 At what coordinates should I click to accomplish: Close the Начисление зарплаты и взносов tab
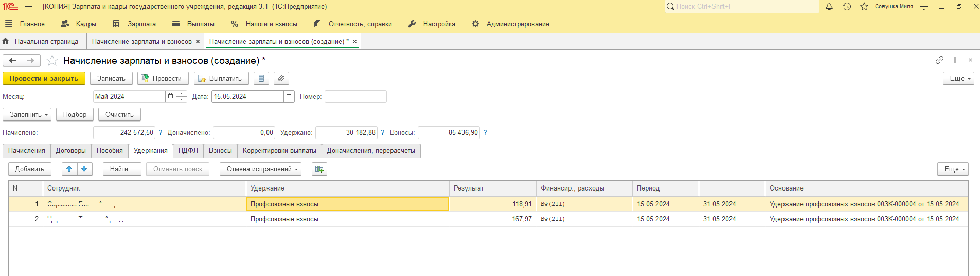point(198,42)
